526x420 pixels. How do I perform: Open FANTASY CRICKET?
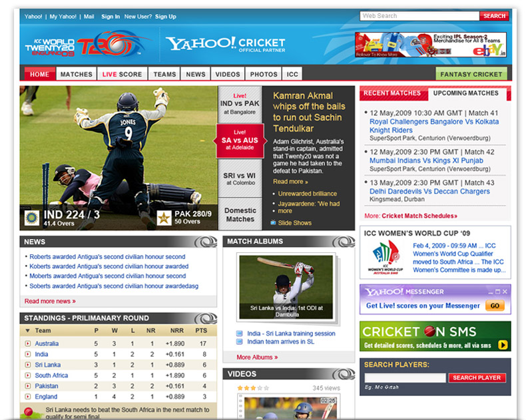pos(471,74)
